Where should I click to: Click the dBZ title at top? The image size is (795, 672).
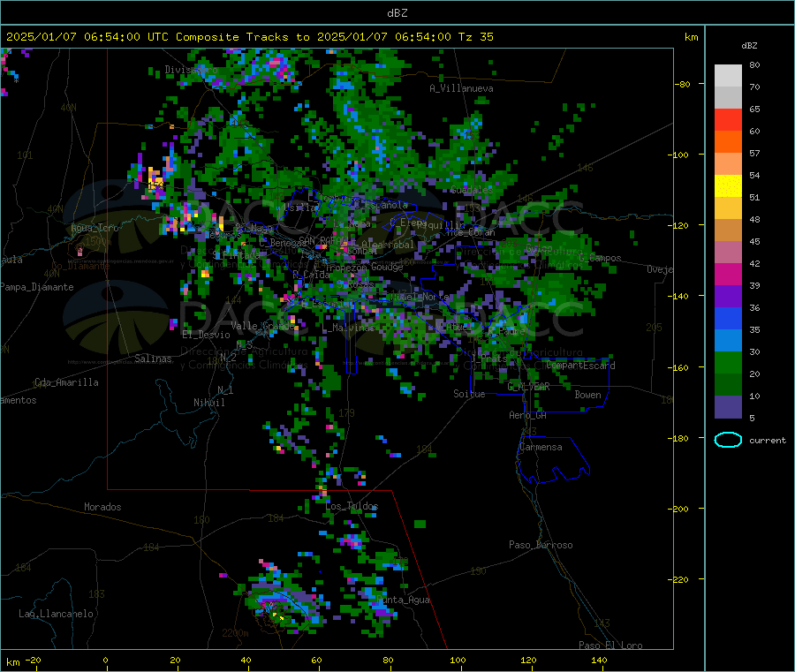pos(397,13)
